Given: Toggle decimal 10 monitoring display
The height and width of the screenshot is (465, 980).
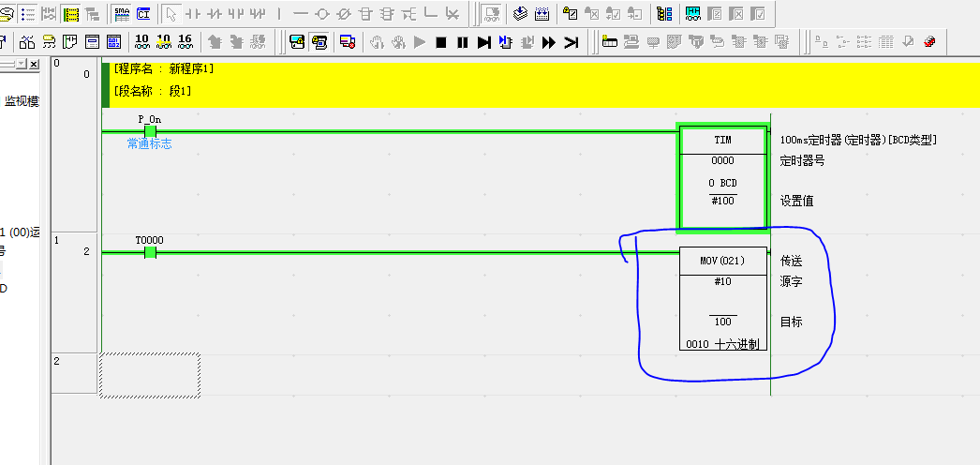Looking at the screenshot, I should (141, 41).
